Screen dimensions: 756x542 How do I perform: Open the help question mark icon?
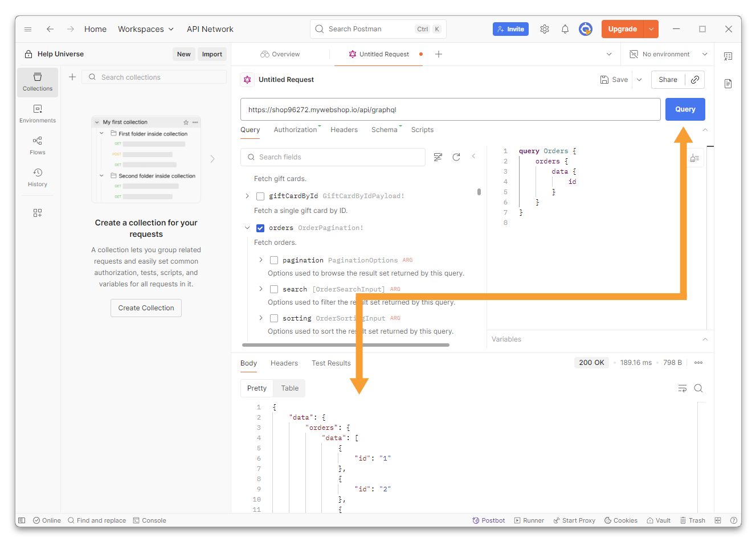734,520
